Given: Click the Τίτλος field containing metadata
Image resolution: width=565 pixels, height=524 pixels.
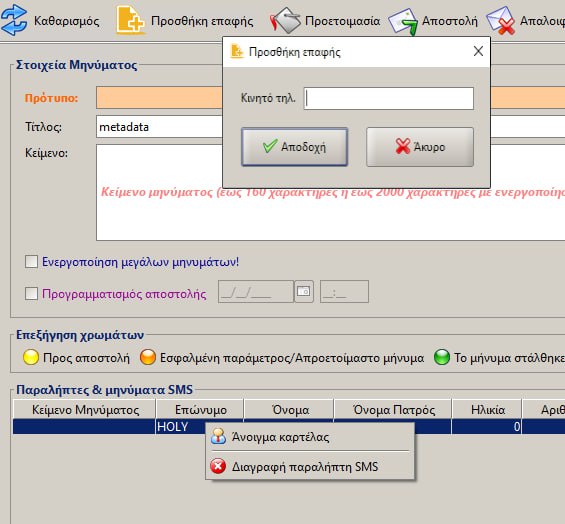Looking at the screenshot, I should [159, 126].
